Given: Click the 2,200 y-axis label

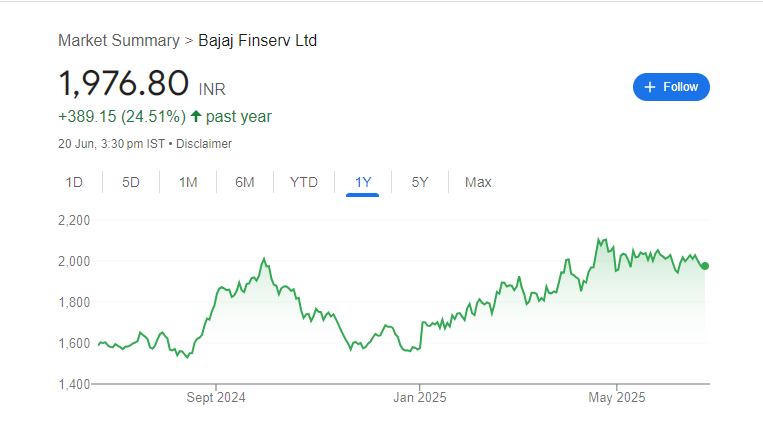Looking at the screenshot, I should click(74, 220).
